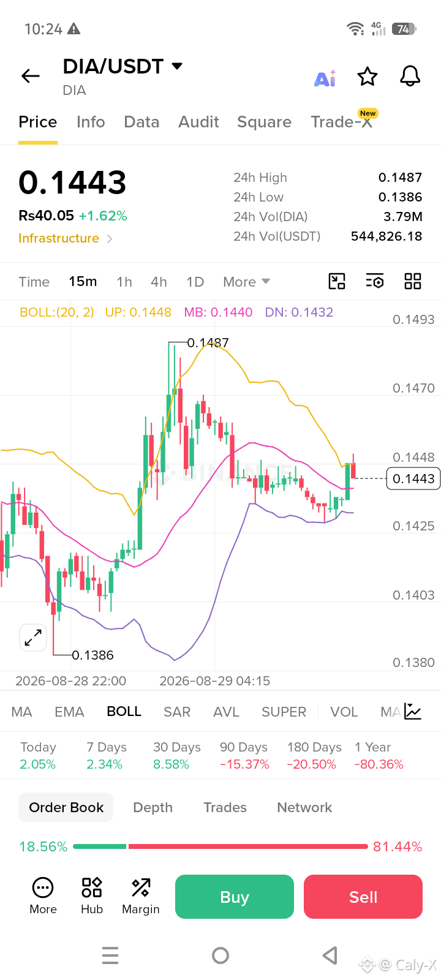Tap the back arrow icon
441x980 pixels.
coord(30,76)
